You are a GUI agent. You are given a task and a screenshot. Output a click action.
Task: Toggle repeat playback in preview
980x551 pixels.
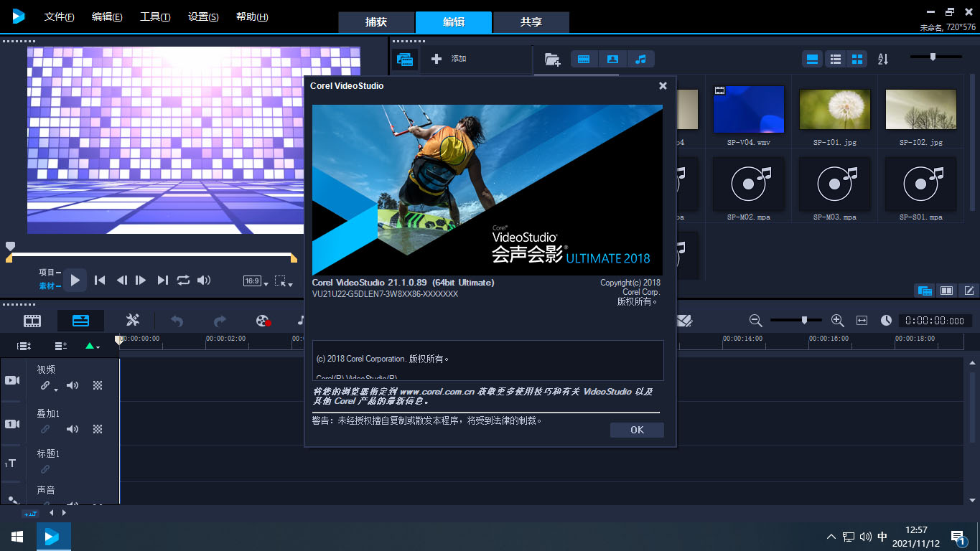click(x=184, y=281)
